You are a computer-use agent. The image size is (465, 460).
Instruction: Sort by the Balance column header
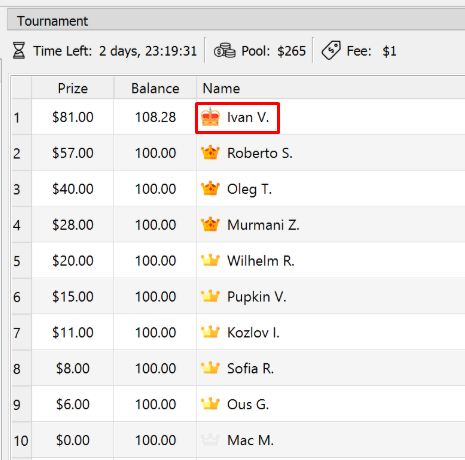click(155, 88)
